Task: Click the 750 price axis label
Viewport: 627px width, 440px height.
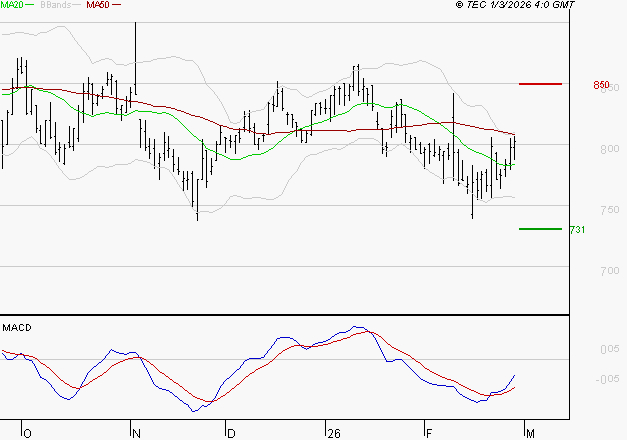Action: (x=610, y=210)
